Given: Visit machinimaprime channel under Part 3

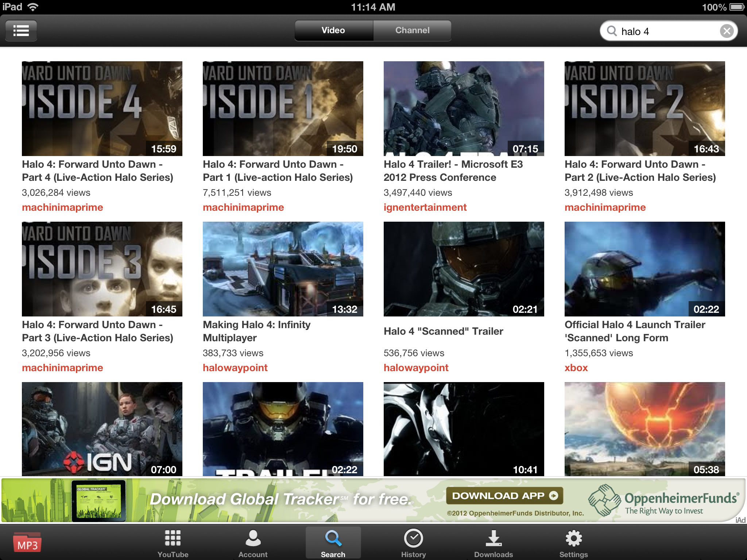Looking at the screenshot, I should 62,367.
